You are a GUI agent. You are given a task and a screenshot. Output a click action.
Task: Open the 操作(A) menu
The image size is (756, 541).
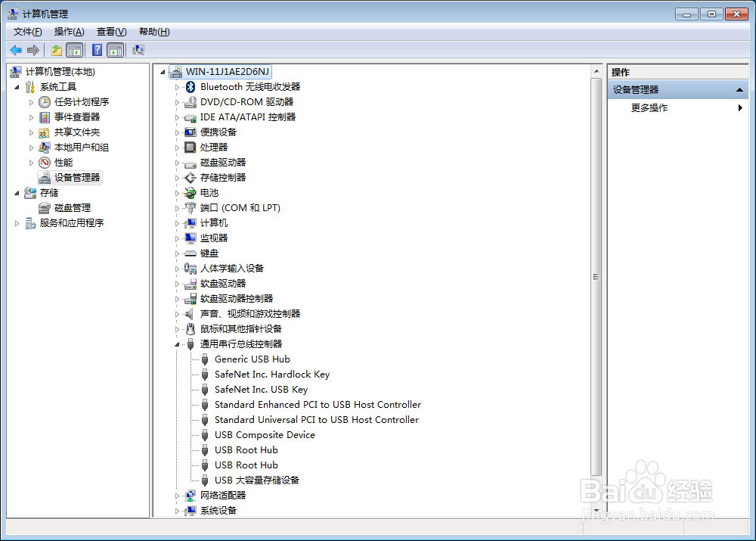click(69, 32)
